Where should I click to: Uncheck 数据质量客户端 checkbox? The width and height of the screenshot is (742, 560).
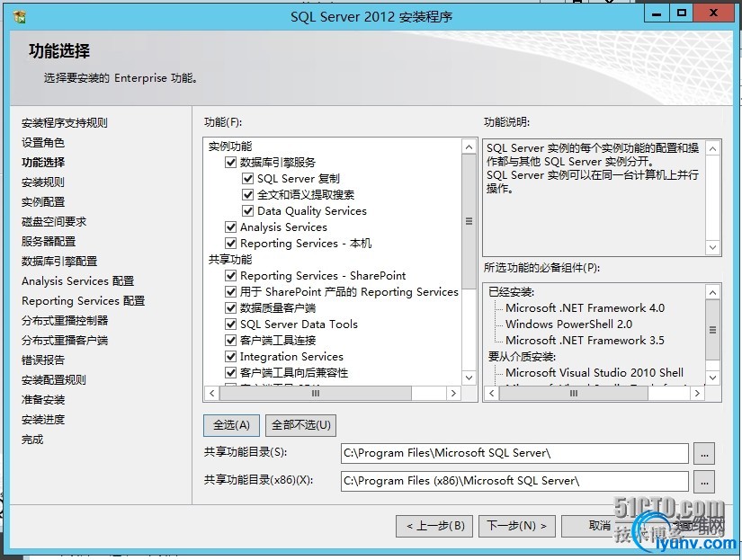[230, 308]
